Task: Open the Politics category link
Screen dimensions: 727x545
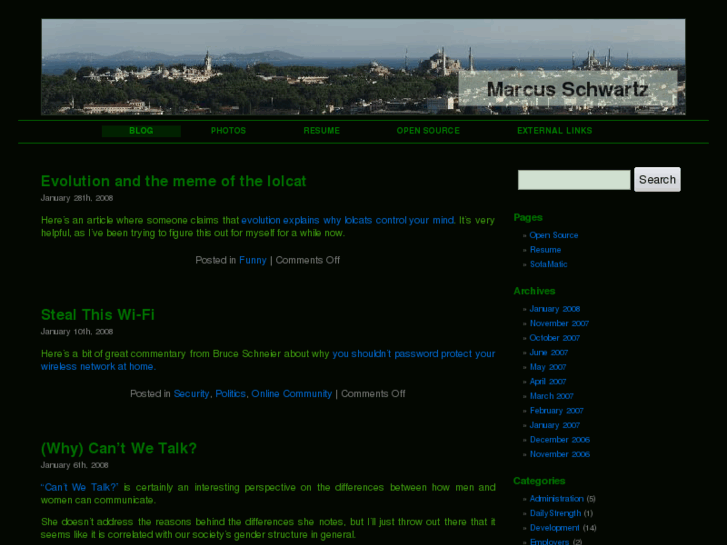Action: coord(230,394)
